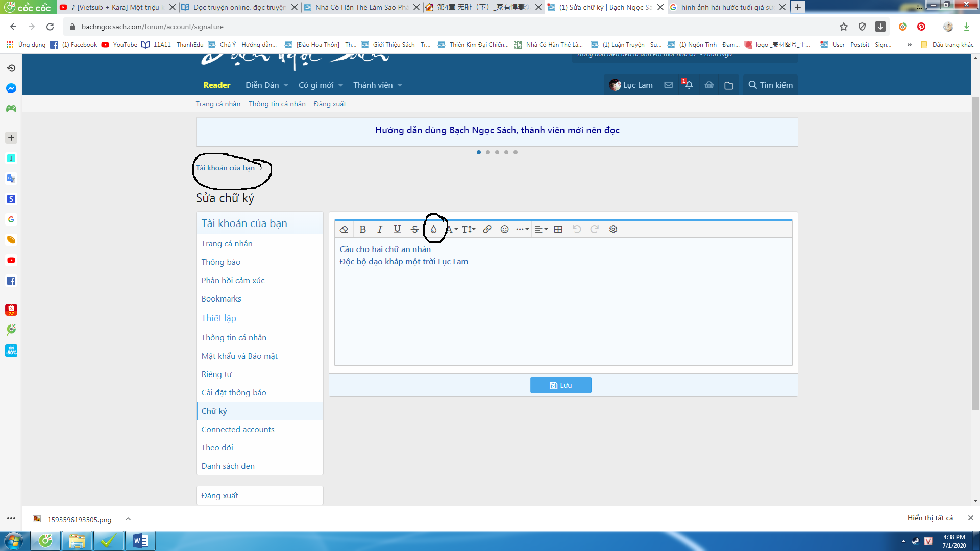The width and height of the screenshot is (980, 551).
Task: Open Thông tin cá nhân top link
Action: (x=277, y=104)
